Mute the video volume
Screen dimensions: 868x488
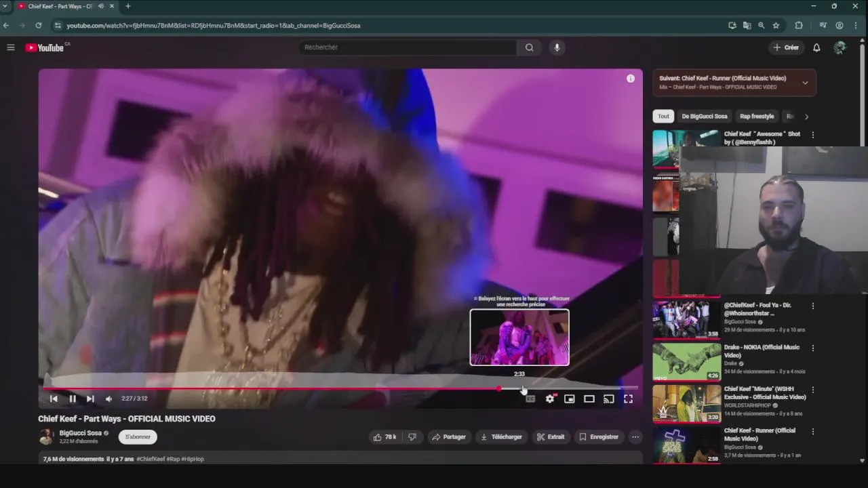108,399
